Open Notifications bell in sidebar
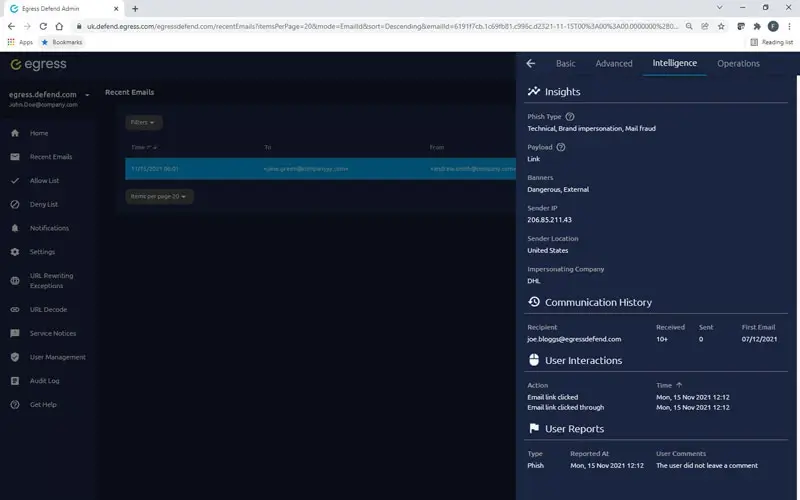 tap(49, 228)
